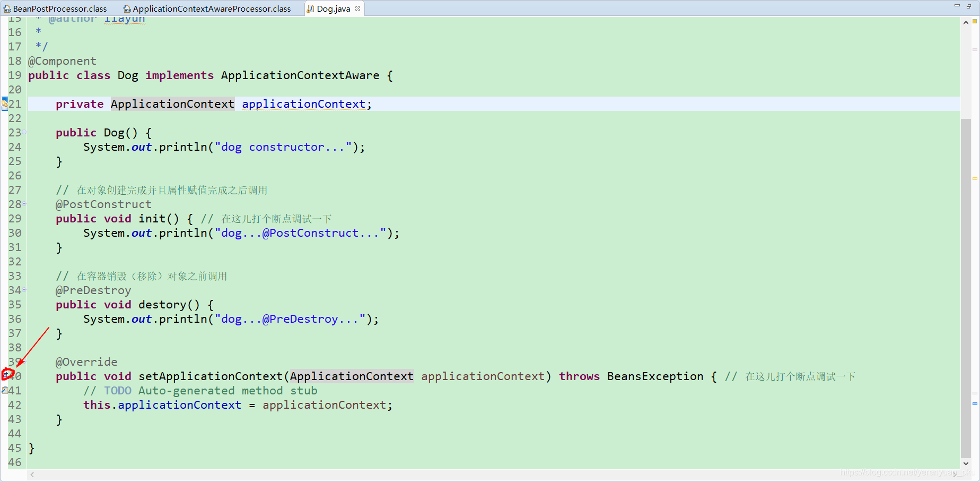
Task: Click line number 19 in the gutter
Action: tap(15, 75)
